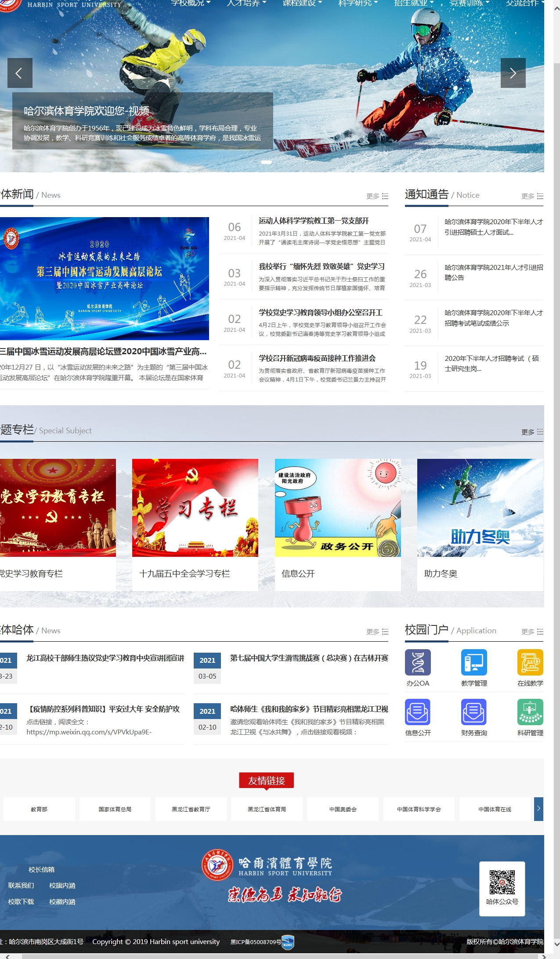Open 学校召开新冠病毒疫苗接种工作推进会 news article

click(x=317, y=359)
